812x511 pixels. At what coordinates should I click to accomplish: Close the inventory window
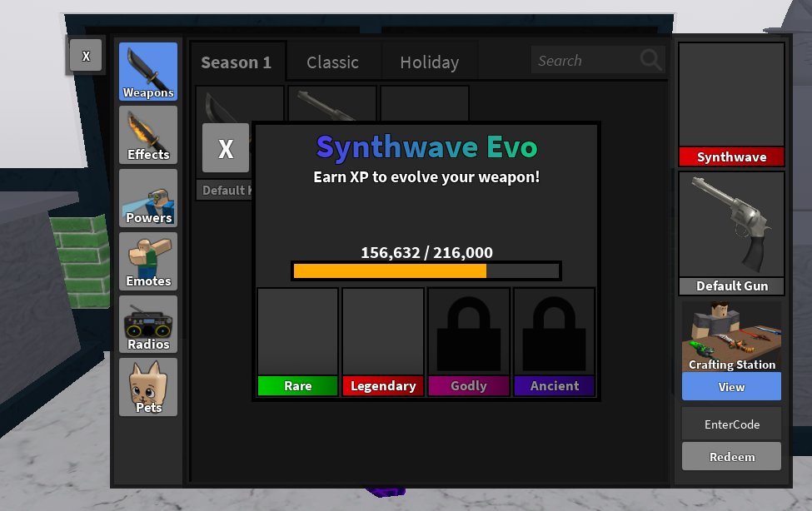[x=86, y=56]
